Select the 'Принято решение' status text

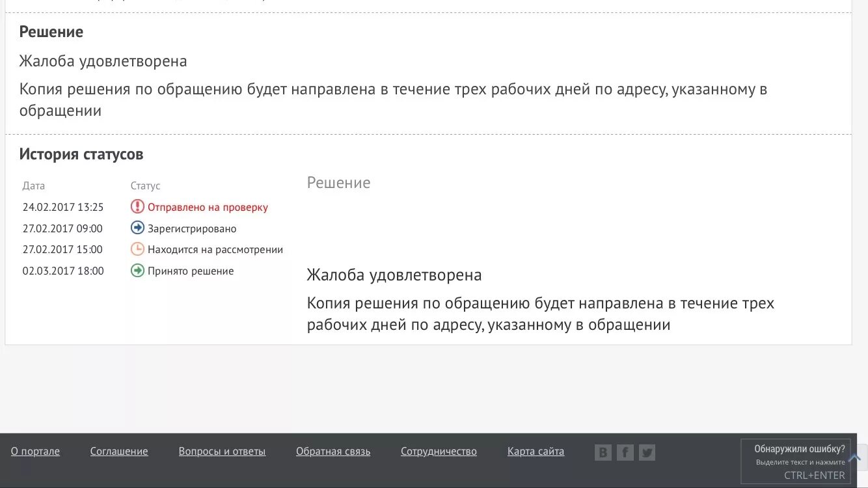point(191,271)
